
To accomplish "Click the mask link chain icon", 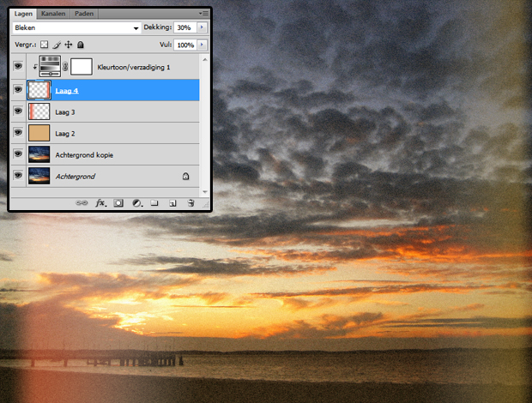I will (x=65, y=66).
